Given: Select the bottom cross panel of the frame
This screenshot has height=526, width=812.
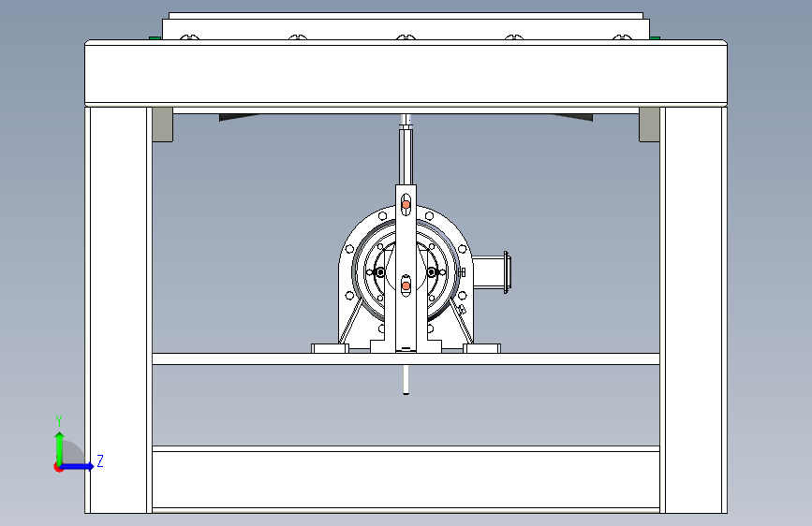Looking at the screenshot, I should (406, 479).
